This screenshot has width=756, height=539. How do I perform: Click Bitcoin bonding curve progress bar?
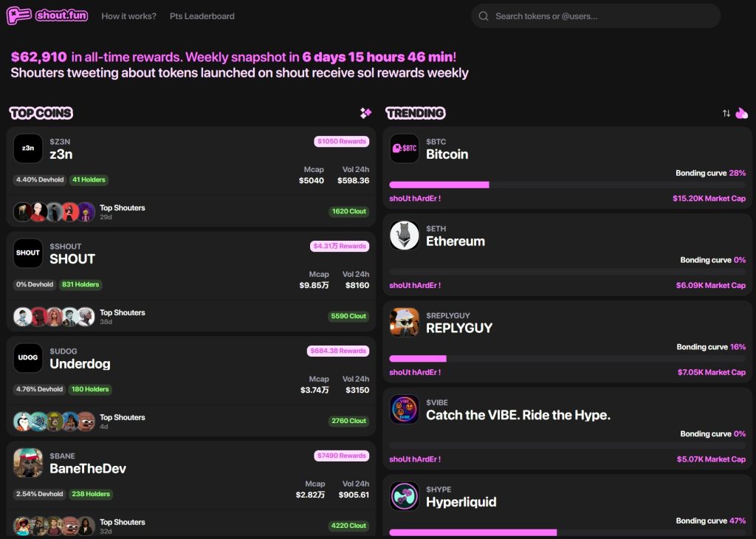568,185
